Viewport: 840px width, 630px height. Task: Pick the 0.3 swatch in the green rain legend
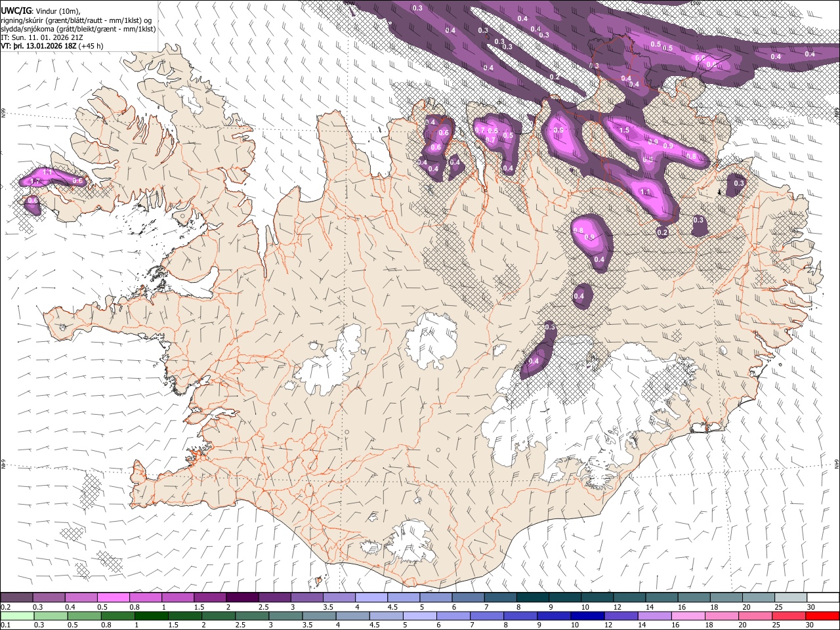pyautogui.click(x=51, y=616)
